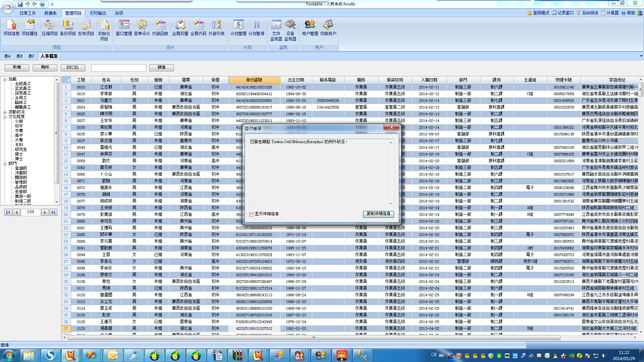The image size is (644, 362).
Task: Click the undo icon in quick access toolbar
Action: tap(28, 4)
